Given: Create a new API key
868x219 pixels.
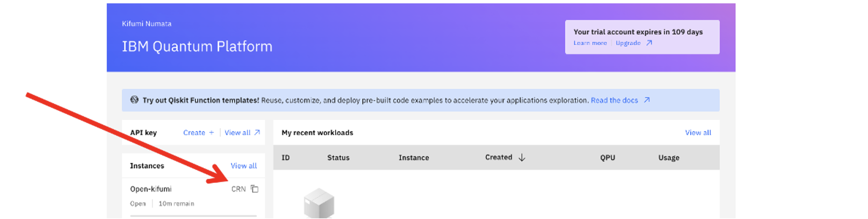Looking at the screenshot, I should [194, 132].
